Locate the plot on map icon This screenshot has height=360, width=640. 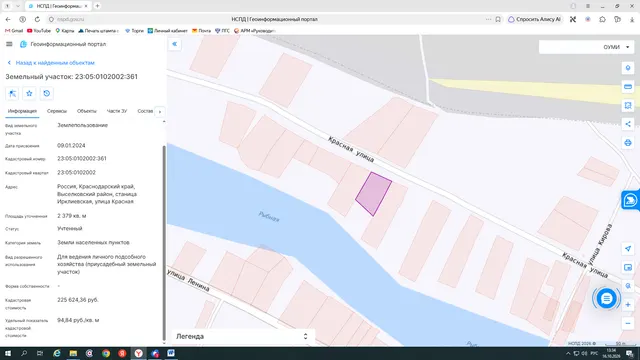[12, 93]
